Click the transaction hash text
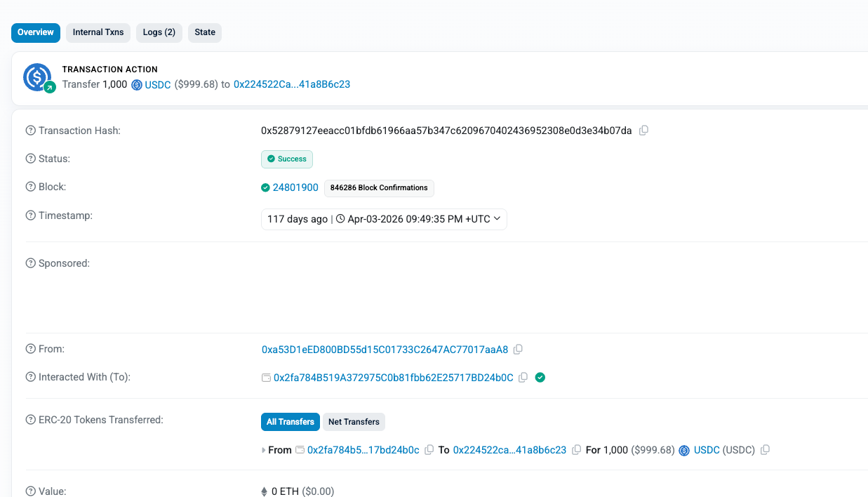The width and height of the screenshot is (868, 497). 446,131
